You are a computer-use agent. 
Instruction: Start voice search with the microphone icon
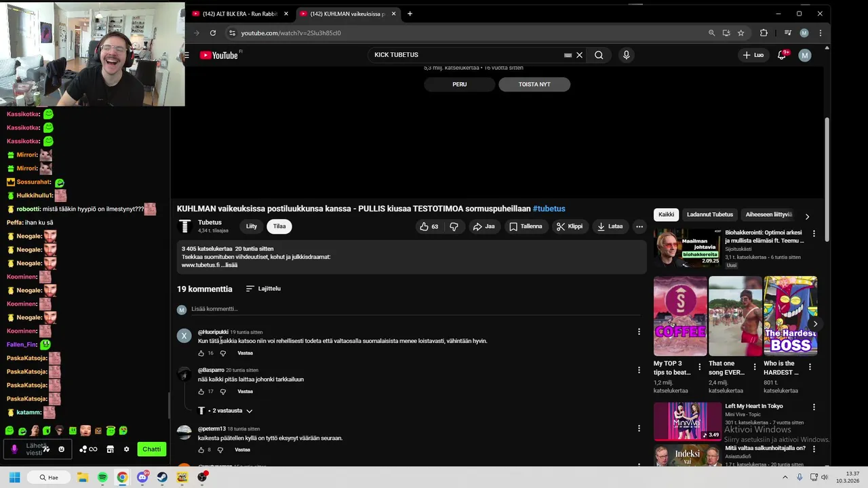pos(626,55)
